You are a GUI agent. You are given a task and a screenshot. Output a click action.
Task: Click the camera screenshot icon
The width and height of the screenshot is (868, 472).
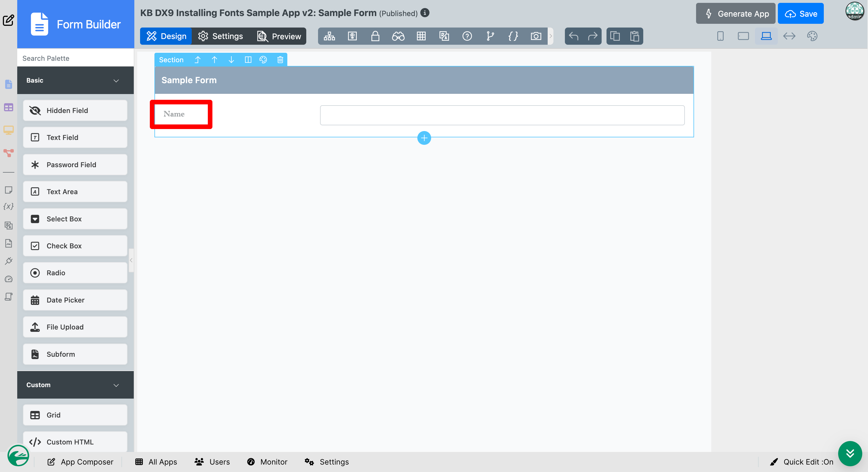pos(536,36)
